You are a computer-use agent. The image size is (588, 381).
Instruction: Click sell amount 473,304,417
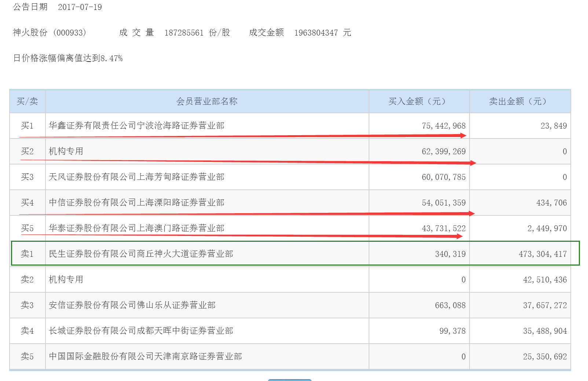coord(543,254)
